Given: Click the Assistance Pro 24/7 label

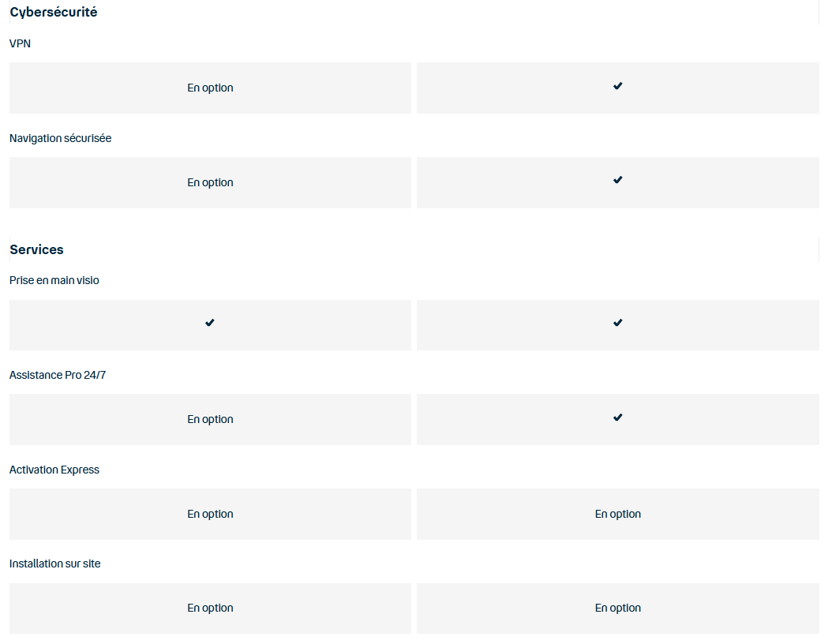Looking at the screenshot, I should tap(58, 376).
